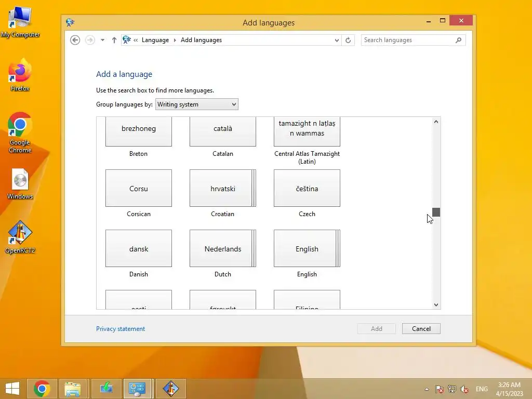532x399 pixels.
Task: Select the Central Atlas Tamazight tile
Action: (x=307, y=132)
